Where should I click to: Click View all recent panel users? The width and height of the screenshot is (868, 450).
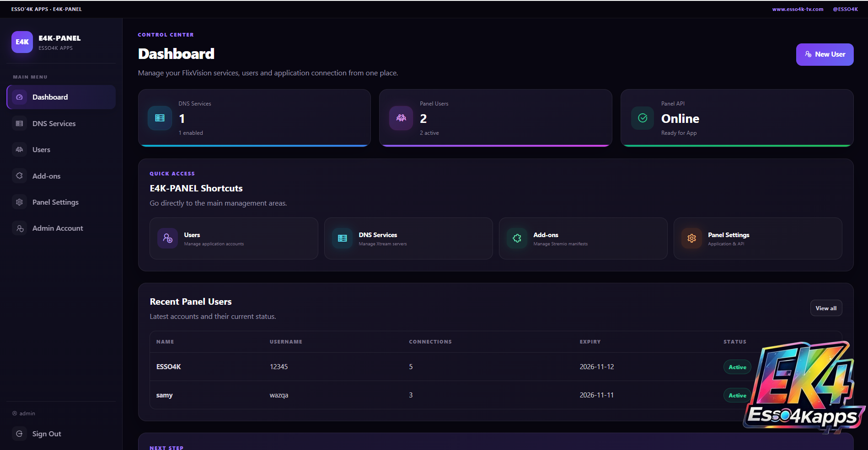(826, 308)
